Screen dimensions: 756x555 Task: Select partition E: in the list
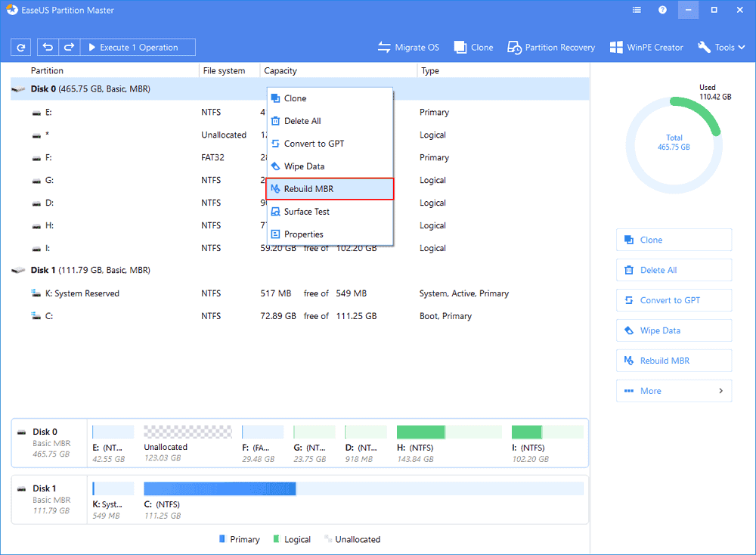coord(299,113)
